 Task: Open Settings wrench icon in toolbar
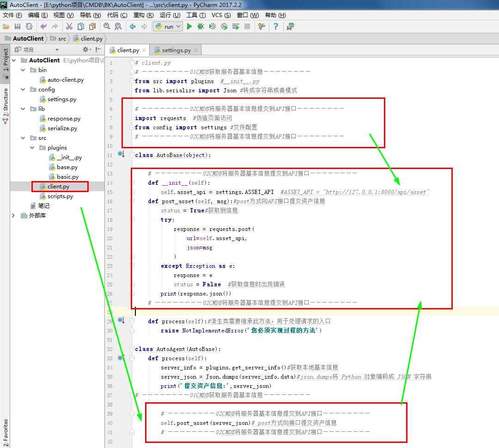262,27
